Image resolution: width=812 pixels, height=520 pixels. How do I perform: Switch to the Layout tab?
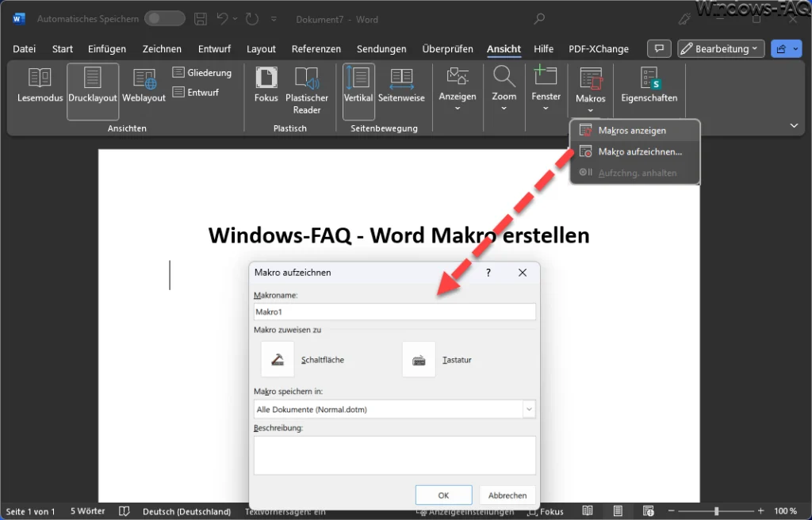(x=261, y=48)
